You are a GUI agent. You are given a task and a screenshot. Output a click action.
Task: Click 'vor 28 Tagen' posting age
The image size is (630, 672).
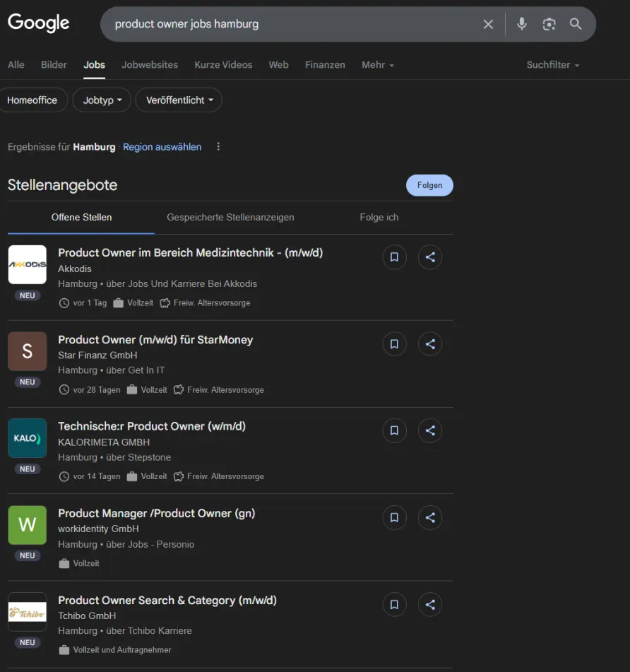97,390
